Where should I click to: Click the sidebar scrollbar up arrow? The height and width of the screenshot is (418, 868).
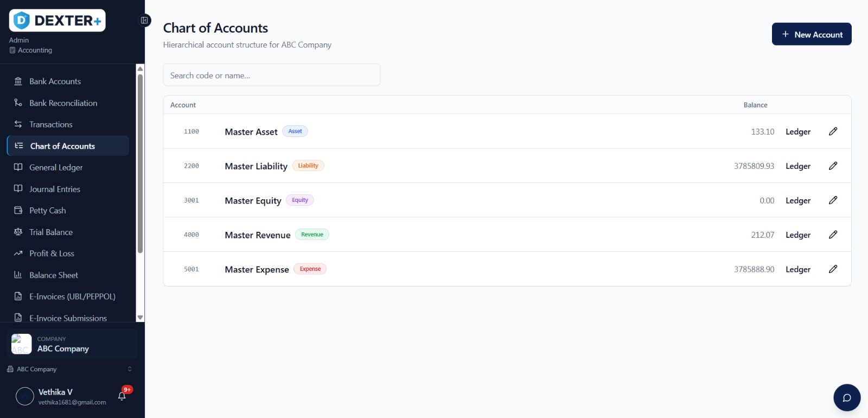pos(140,68)
